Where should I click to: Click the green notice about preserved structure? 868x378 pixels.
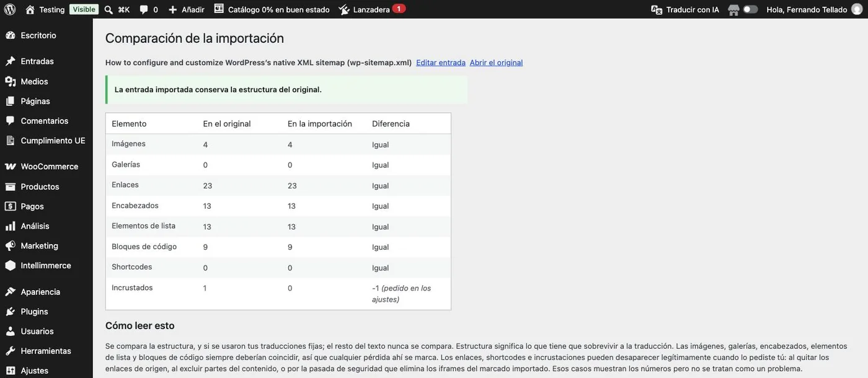click(286, 90)
